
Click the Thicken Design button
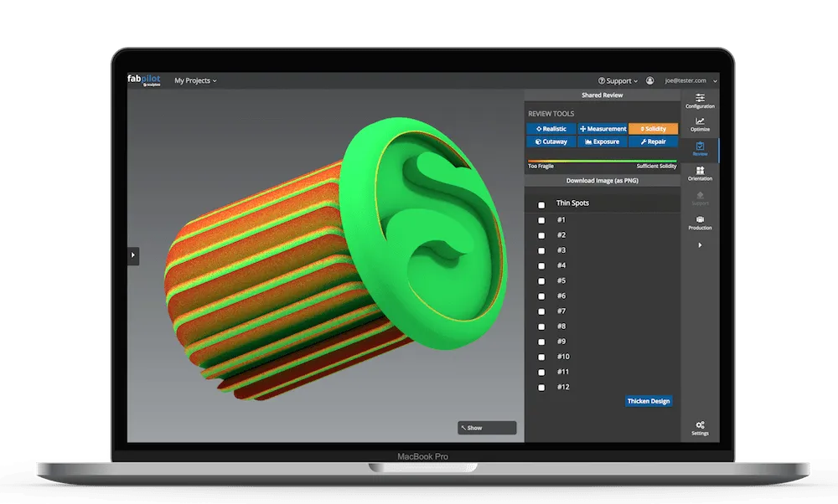649,401
